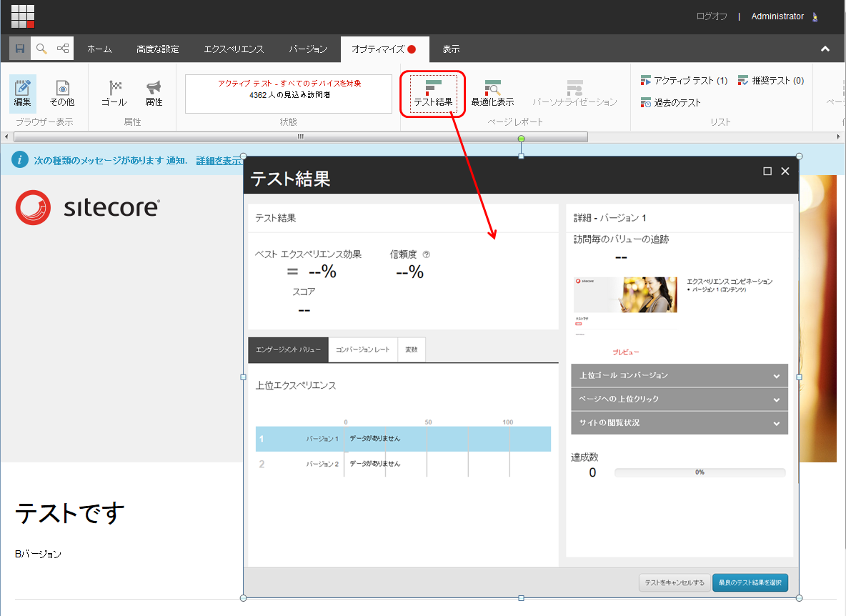The height and width of the screenshot is (616, 846).
Task: Open the エクスペリエンス ribbon tab
Action: [x=234, y=49]
